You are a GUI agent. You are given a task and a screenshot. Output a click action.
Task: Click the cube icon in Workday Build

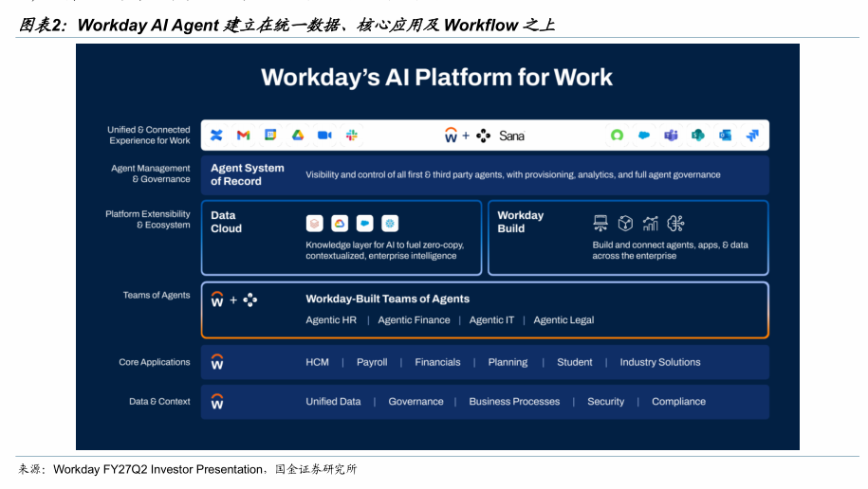tap(625, 223)
